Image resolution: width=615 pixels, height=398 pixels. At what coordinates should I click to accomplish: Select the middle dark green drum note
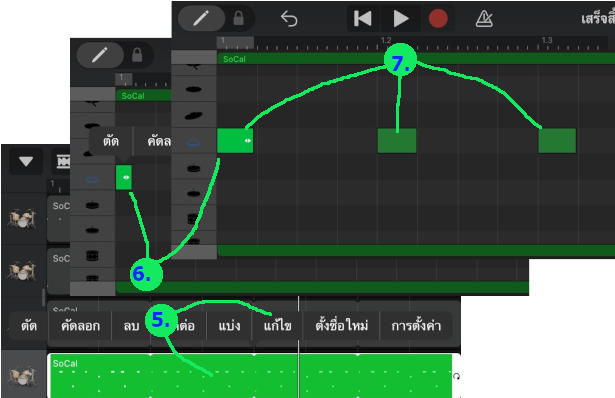397,140
